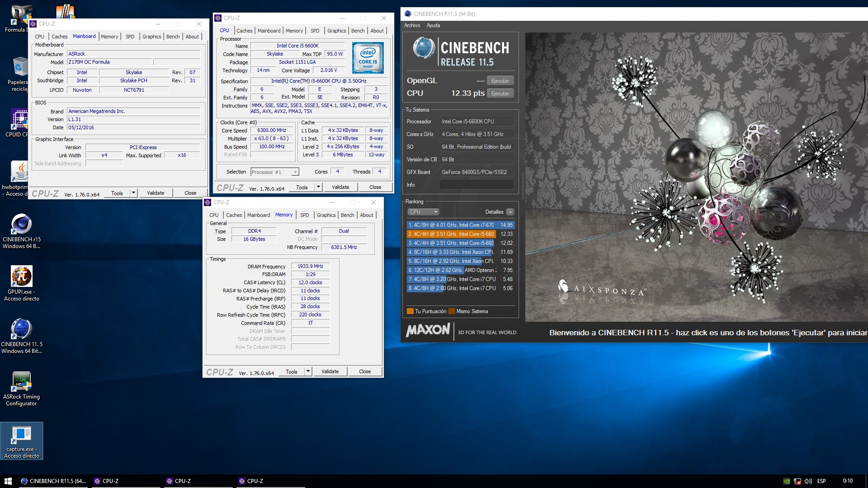This screenshot has height=488, width=868.
Task: Click Validate in the Mainboard CPU-Z window
Action: pos(156,193)
